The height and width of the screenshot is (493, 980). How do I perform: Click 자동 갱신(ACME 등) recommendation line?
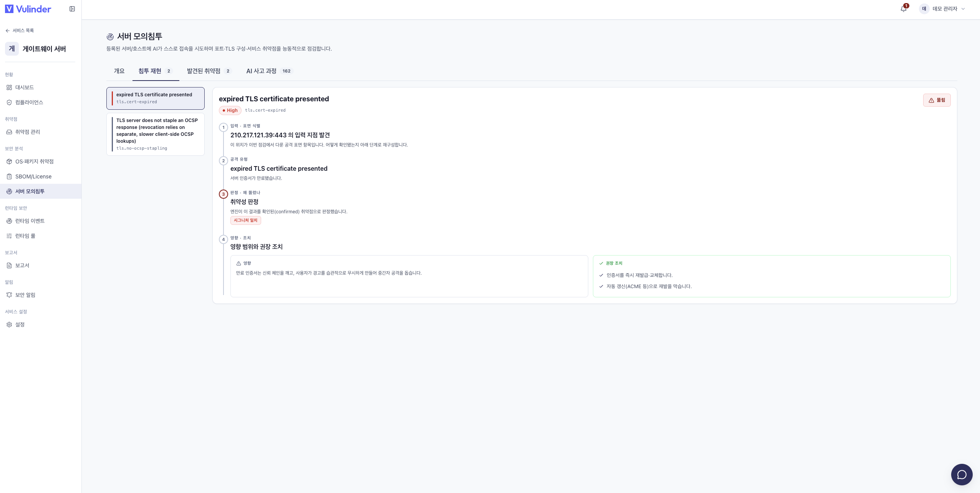pos(649,286)
